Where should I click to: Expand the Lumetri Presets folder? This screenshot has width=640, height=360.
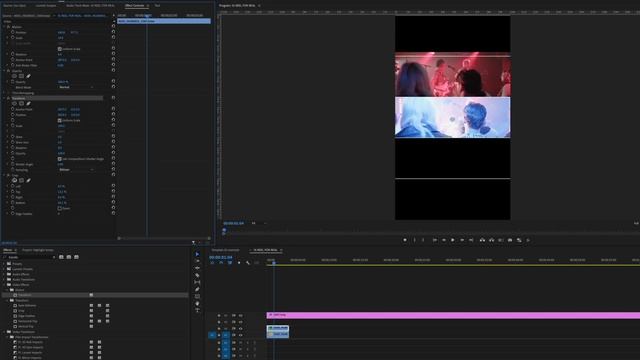[4, 269]
